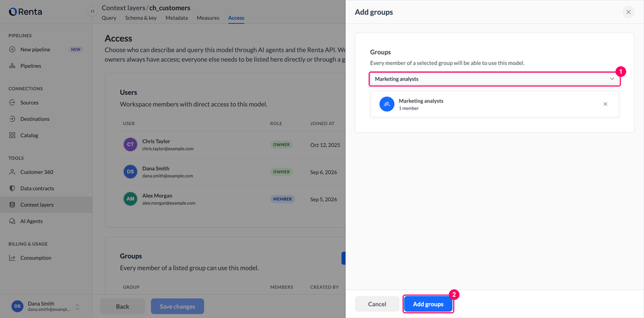Click the MEMBERS column header in Groups
This screenshot has height=318, width=644.
coord(281,287)
